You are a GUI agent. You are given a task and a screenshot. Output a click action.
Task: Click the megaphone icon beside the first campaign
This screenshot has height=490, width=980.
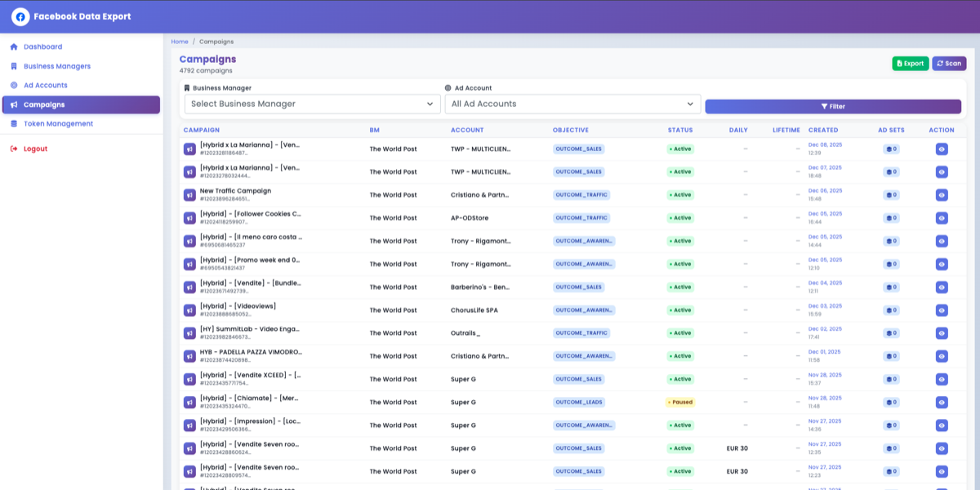click(189, 149)
